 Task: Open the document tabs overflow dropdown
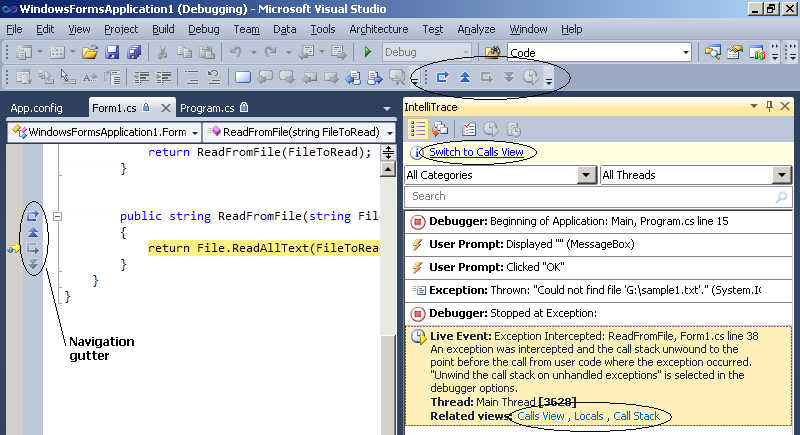coord(387,109)
